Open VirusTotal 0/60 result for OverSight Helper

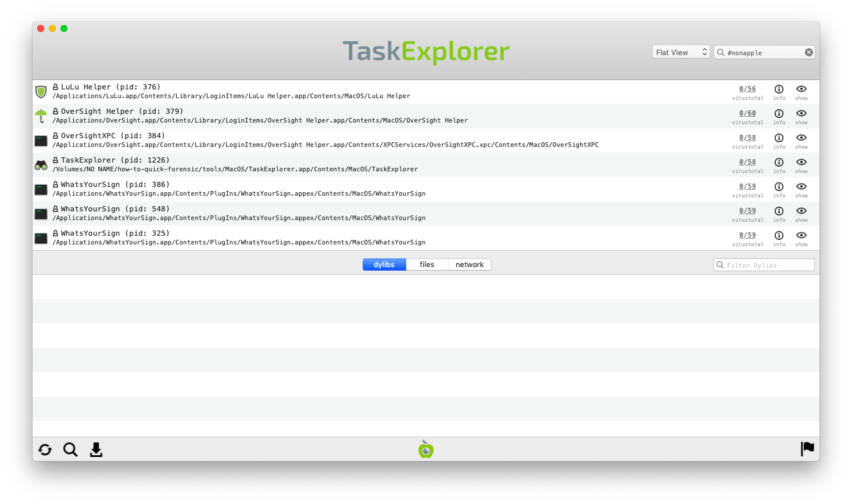pos(747,113)
